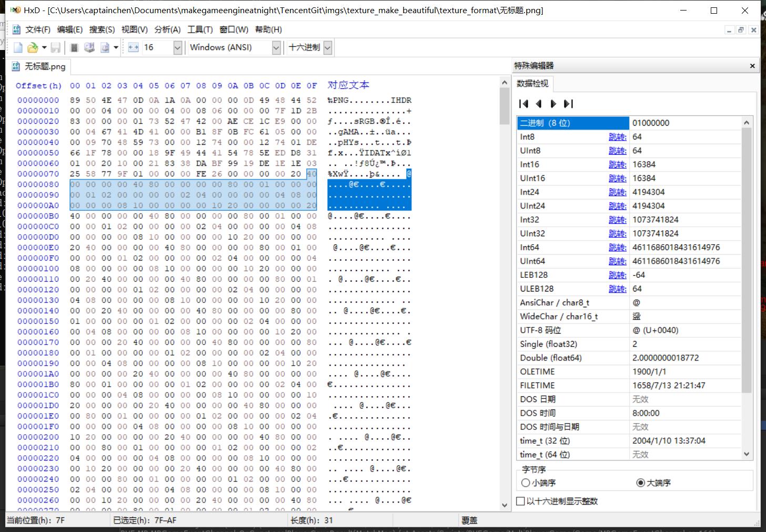The height and width of the screenshot is (532, 766).
Task: Select the Single (float32) row
Action: (629, 344)
